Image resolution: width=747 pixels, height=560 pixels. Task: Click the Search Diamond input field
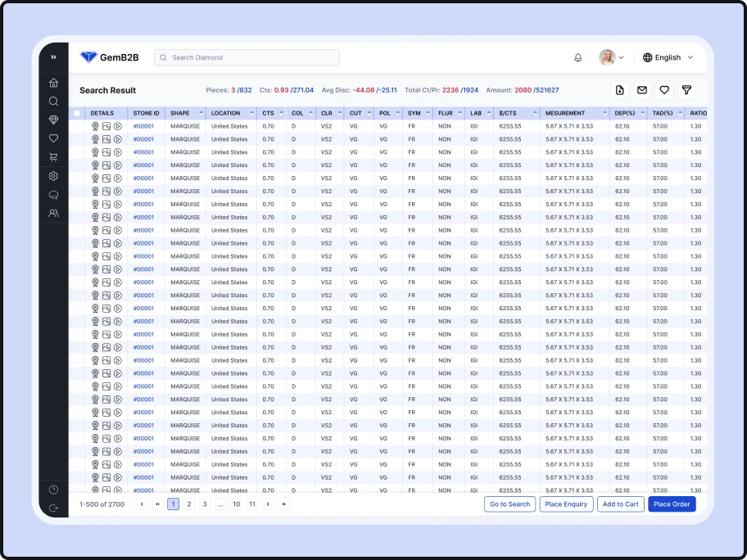tap(247, 57)
